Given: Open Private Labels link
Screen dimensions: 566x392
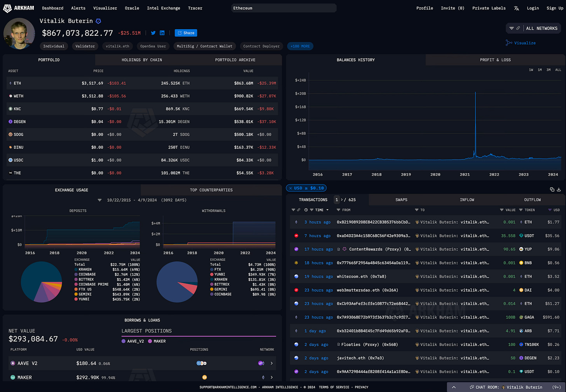Looking at the screenshot, I should point(489,8).
